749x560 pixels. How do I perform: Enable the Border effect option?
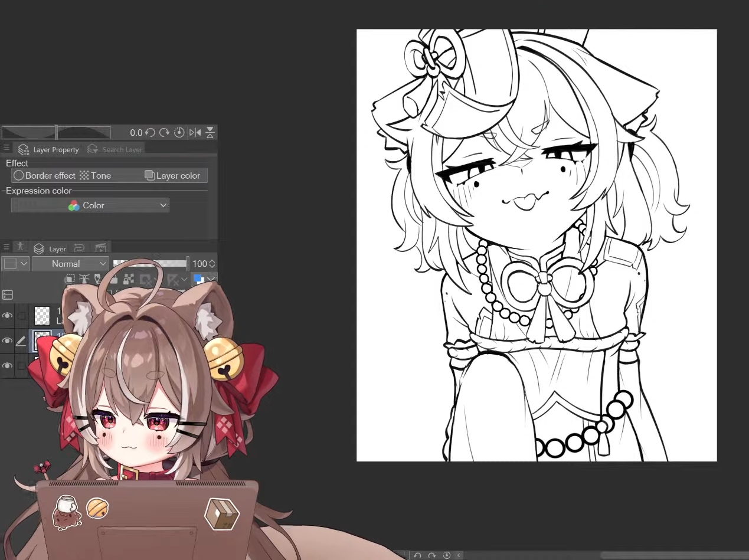[x=45, y=175]
